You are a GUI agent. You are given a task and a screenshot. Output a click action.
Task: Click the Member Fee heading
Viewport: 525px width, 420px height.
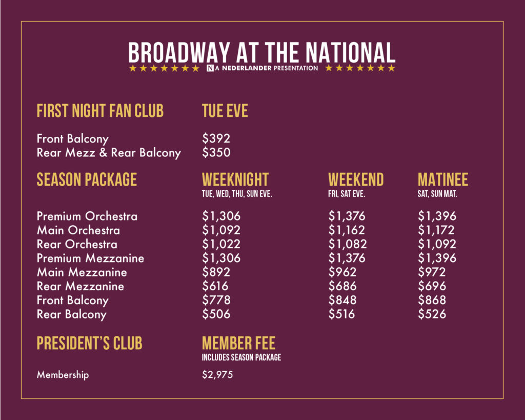(x=238, y=343)
